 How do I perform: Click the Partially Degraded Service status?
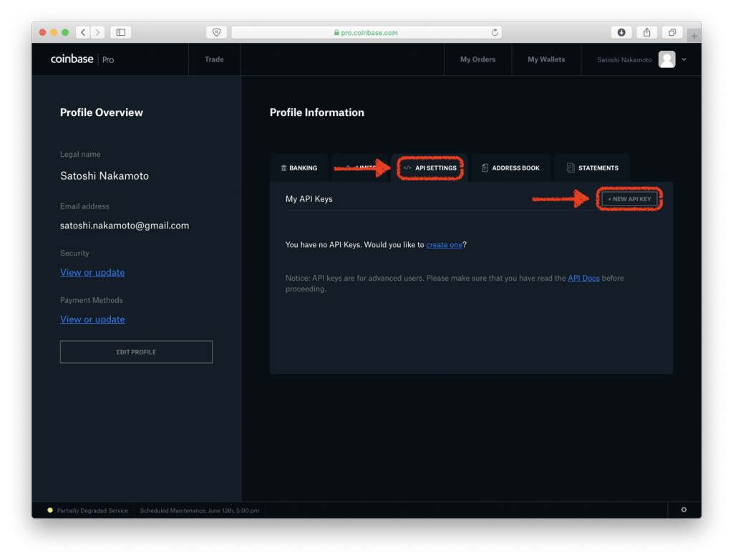tap(88, 511)
